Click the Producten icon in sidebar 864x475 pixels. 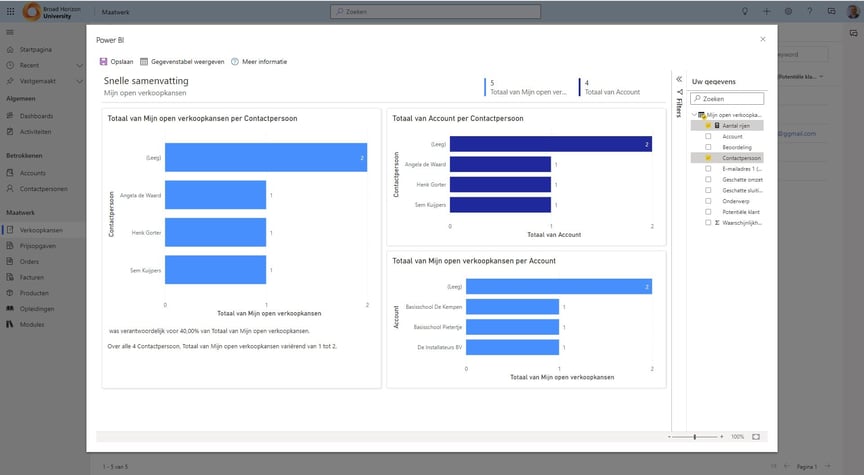click(10, 293)
